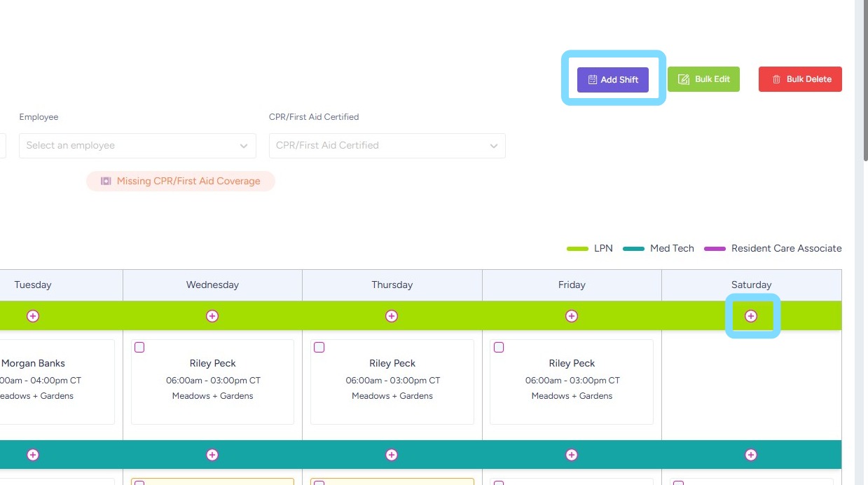Add Med Tech shift on Saturday

(x=751, y=455)
